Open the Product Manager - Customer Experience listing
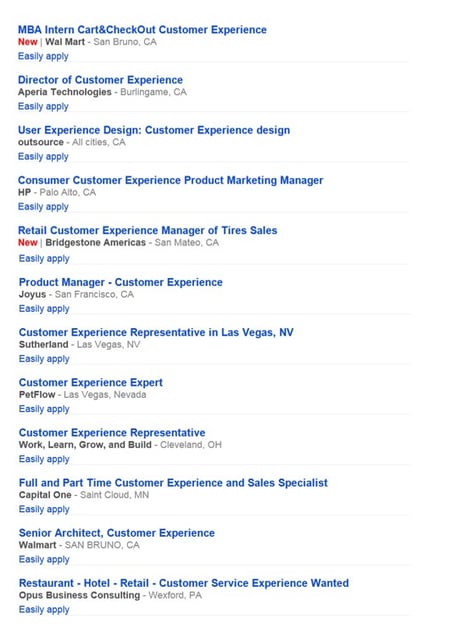 [x=121, y=282]
